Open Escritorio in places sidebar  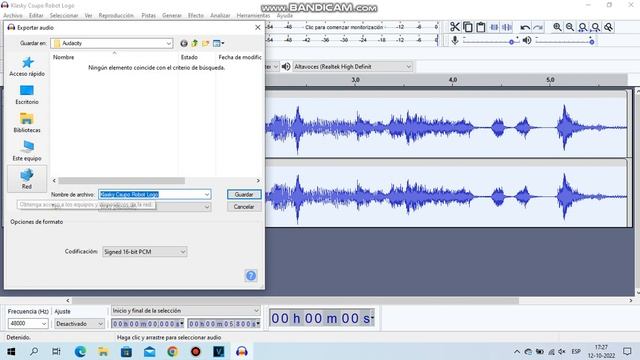[x=27, y=95]
